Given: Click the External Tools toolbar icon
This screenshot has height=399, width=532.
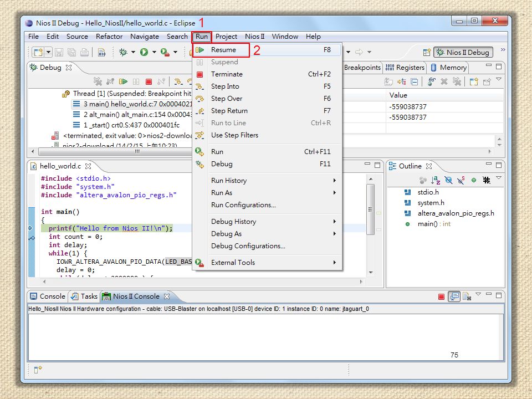Looking at the screenshot, I should coord(165,52).
